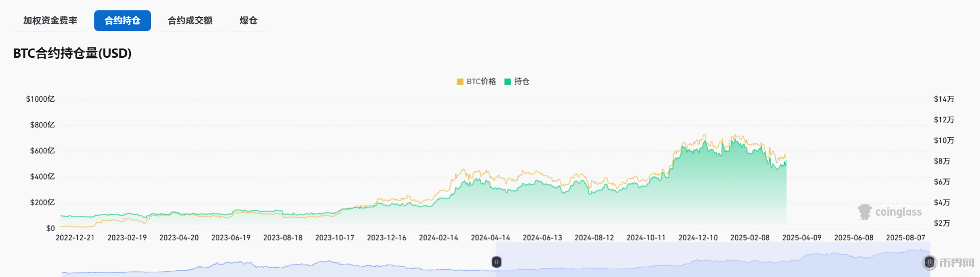Viewport: 980px width, 277px height.
Task: Click the range slider's left handle
Action: (496, 262)
